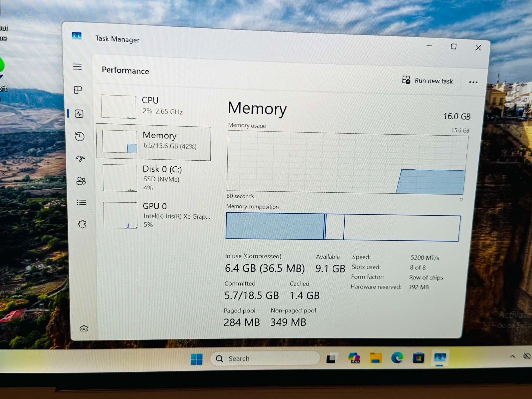Click the Paged pool value 284 MB
The image size is (532, 399).
[x=242, y=322]
